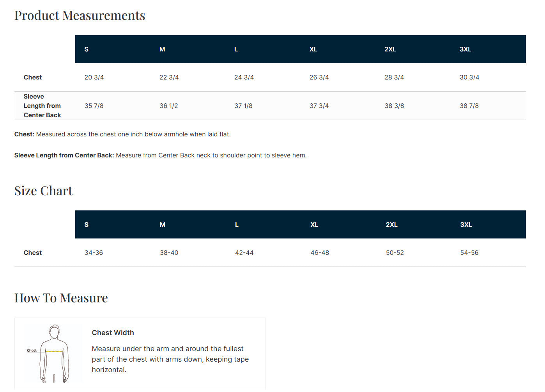
Task: Click the 'Measure under the arm' instruction paragraph
Action: (170, 359)
